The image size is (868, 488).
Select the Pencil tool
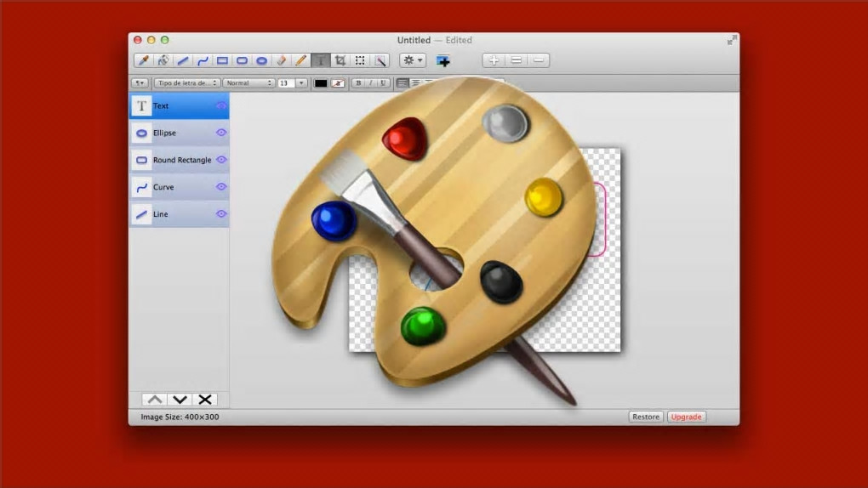(x=301, y=60)
